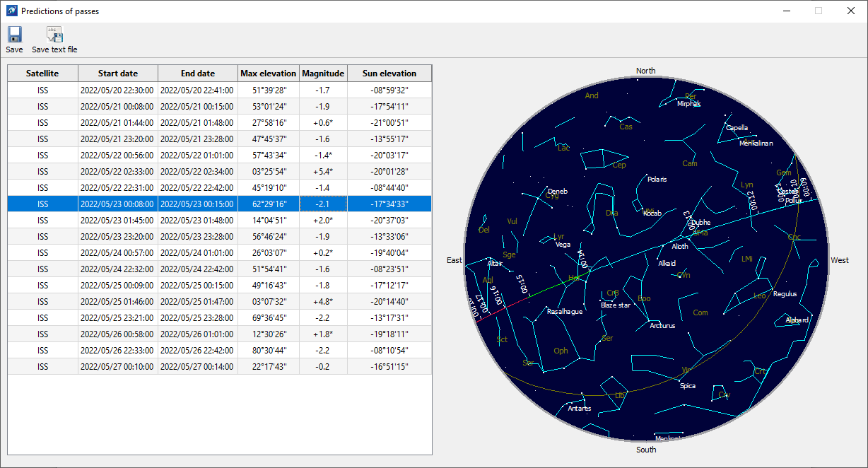This screenshot has height=468, width=868.
Task: Click max elevation cell 27°58'16"
Action: pyautogui.click(x=269, y=122)
